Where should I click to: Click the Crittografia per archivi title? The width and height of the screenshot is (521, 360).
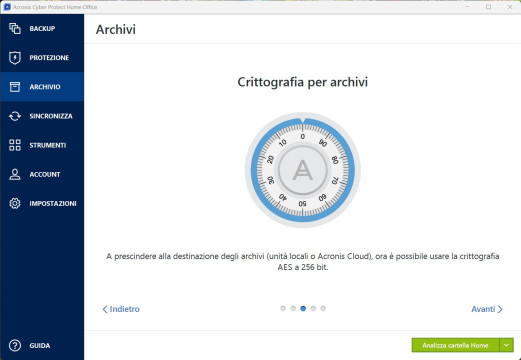click(x=303, y=82)
